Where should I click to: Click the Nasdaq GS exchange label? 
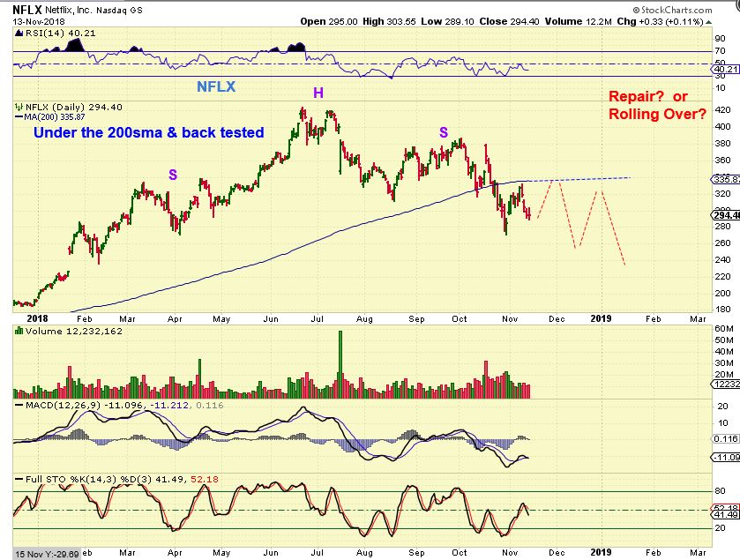[119, 10]
